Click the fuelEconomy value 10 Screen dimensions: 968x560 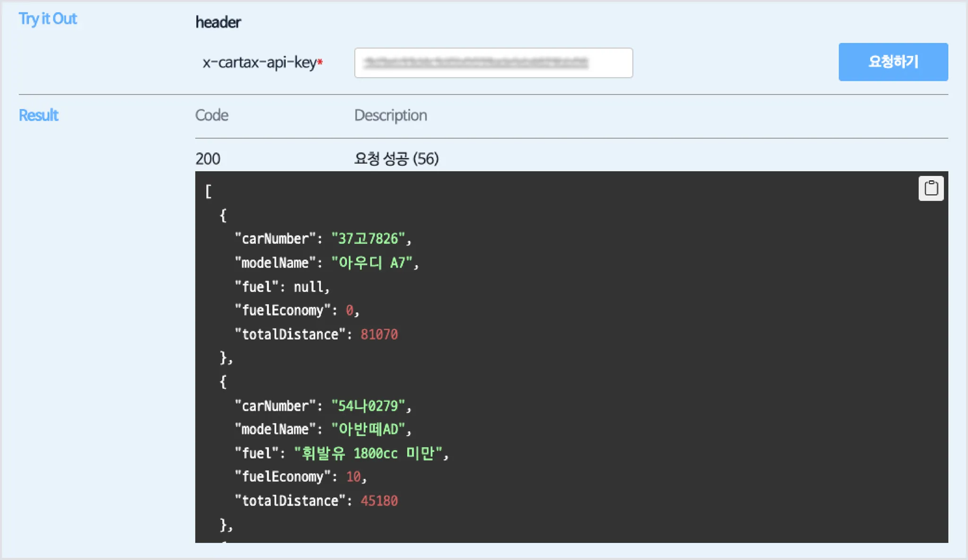353,477
